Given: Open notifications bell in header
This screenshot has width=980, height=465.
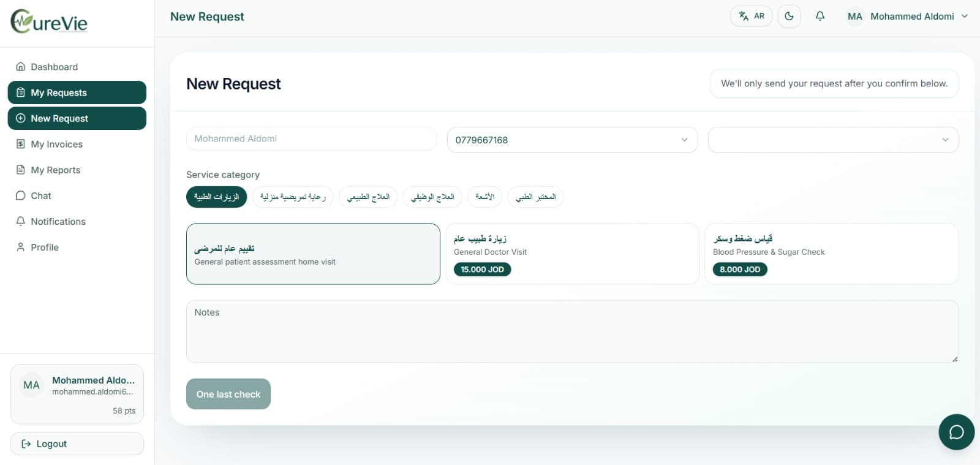Looking at the screenshot, I should point(820,17).
